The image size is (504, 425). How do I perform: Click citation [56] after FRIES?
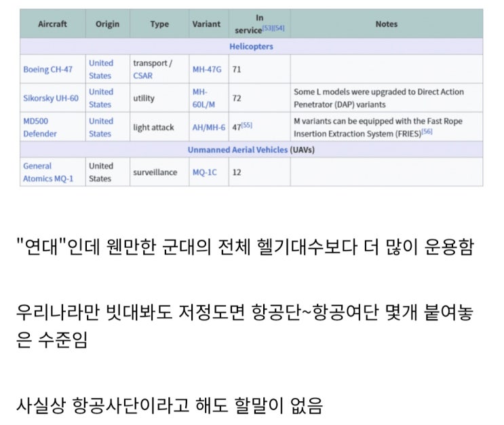tap(427, 131)
